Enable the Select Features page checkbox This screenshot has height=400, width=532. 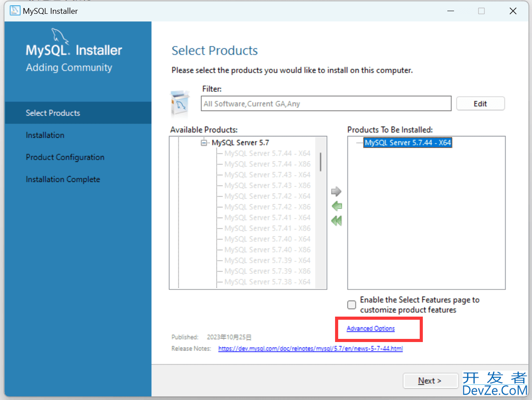click(352, 305)
